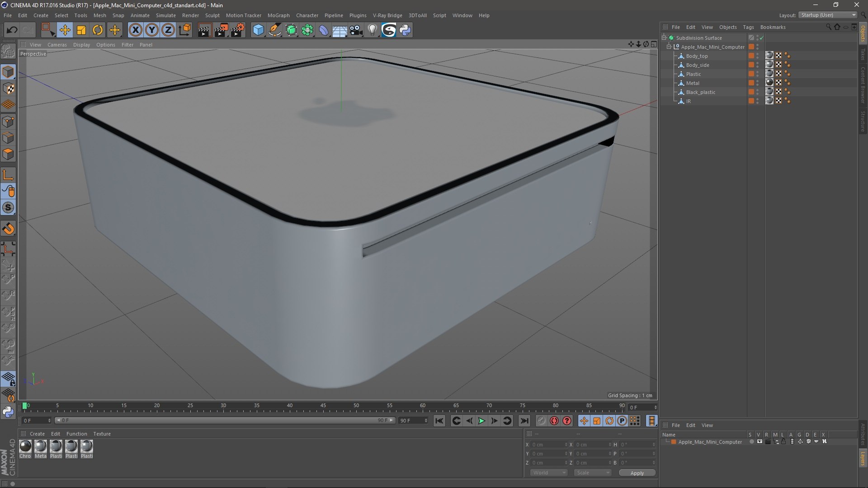Click Render View clapperboard icon
868x488 pixels.
click(204, 30)
